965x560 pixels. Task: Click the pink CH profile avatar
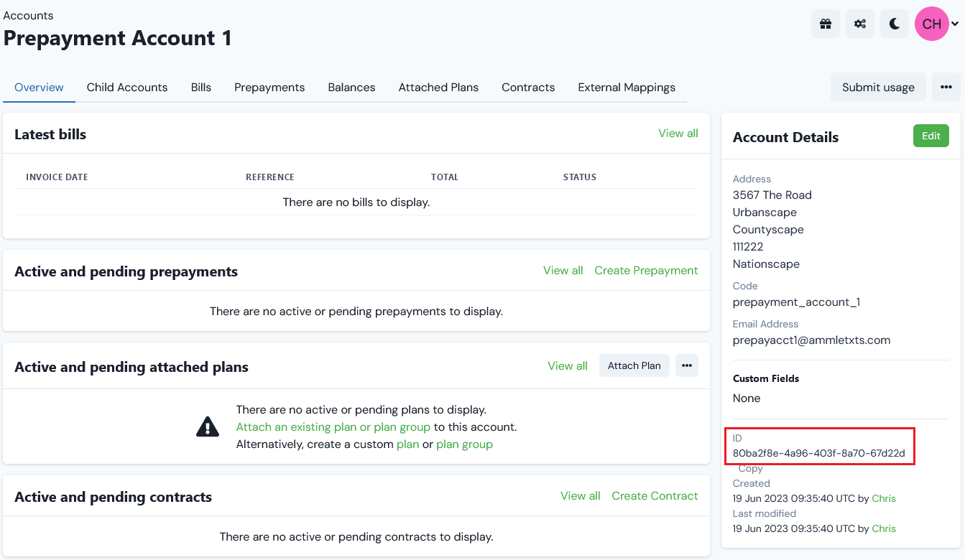tap(931, 24)
